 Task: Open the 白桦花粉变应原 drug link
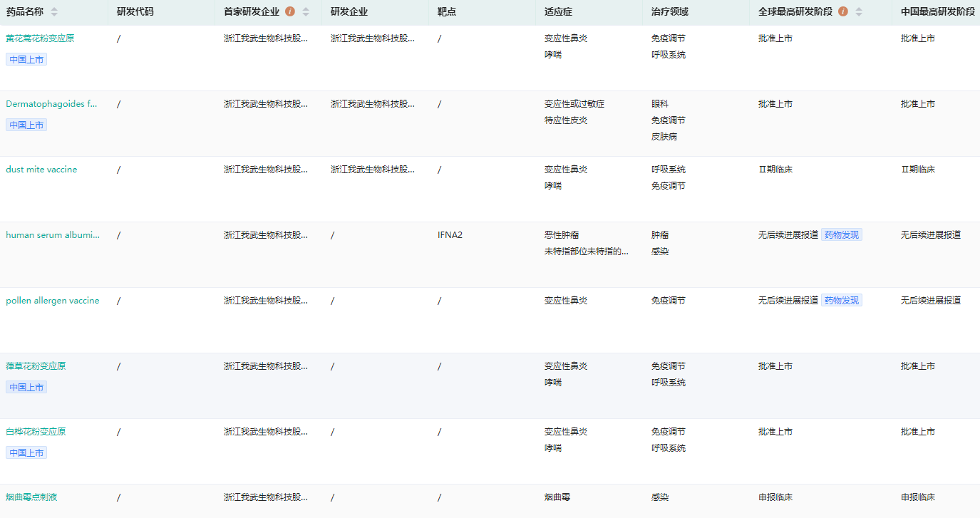tap(36, 432)
